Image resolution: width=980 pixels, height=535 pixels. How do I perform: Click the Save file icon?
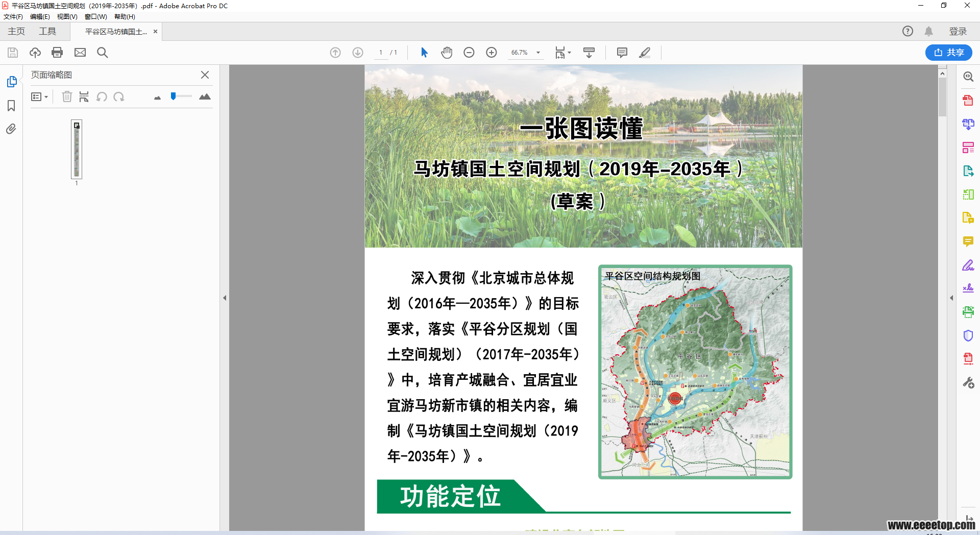tap(13, 53)
